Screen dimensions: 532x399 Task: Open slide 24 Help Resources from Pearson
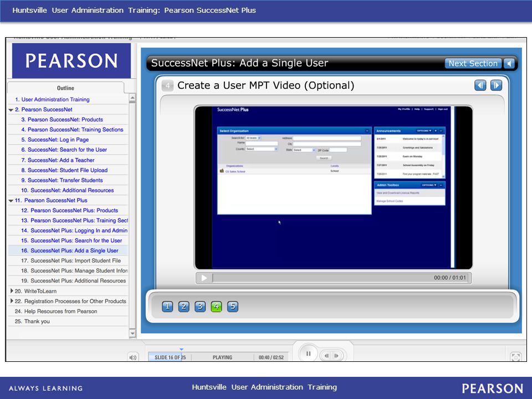coord(55,311)
